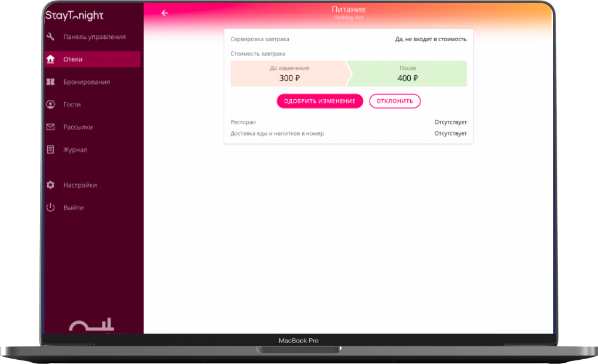Select Отели in the sidebar

(x=73, y=59)
